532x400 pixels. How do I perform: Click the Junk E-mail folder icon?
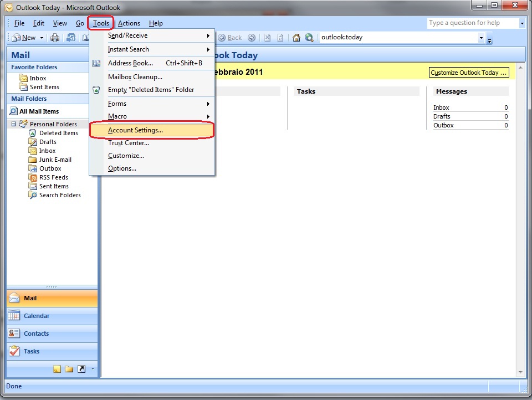33,160
